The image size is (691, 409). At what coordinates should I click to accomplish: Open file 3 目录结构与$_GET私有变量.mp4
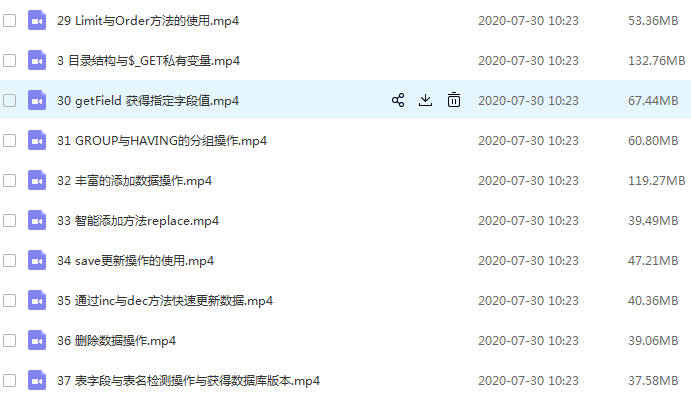pyautogui.click(x=148, y=60)
